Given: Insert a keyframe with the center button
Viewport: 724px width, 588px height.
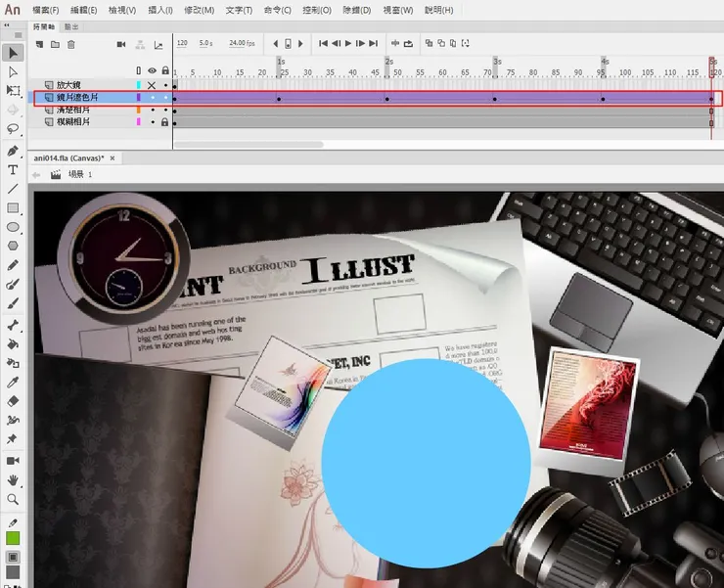Looking at the screenshot, I should [288, 44].
